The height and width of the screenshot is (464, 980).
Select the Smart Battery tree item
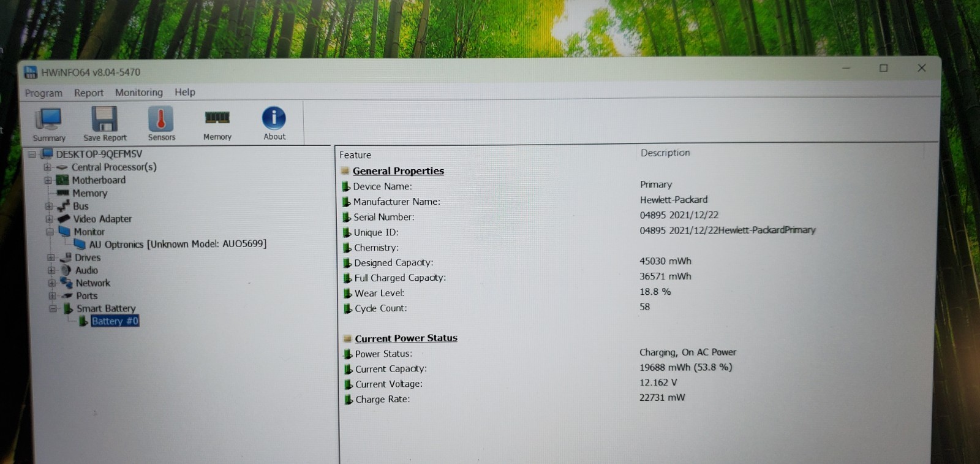pos(106,308)
